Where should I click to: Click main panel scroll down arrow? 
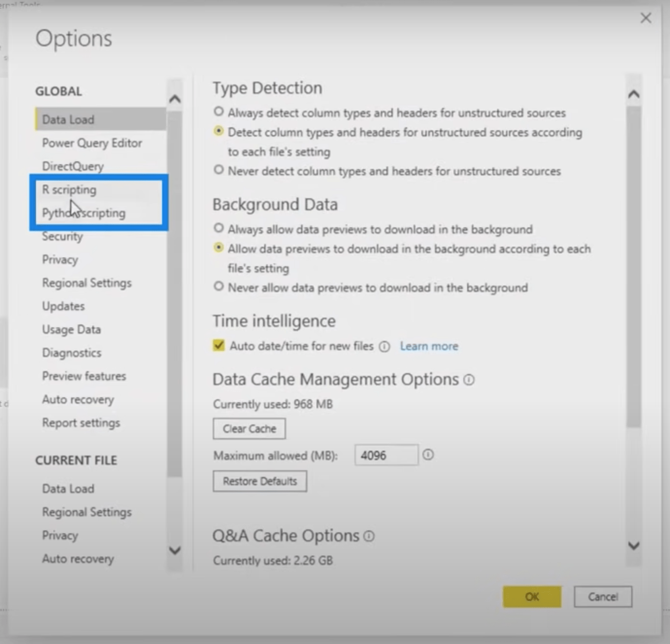point(634,545)
